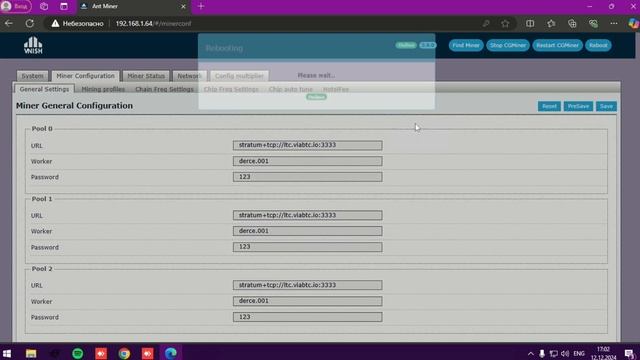The width and height of the screenshot is (640, 360).
Task: Open File Explorer from the taskbar
Action: pos(31,353)
